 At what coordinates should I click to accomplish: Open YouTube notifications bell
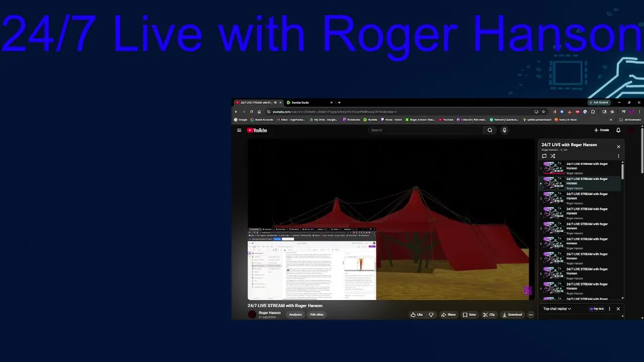(x=618, y=130)
